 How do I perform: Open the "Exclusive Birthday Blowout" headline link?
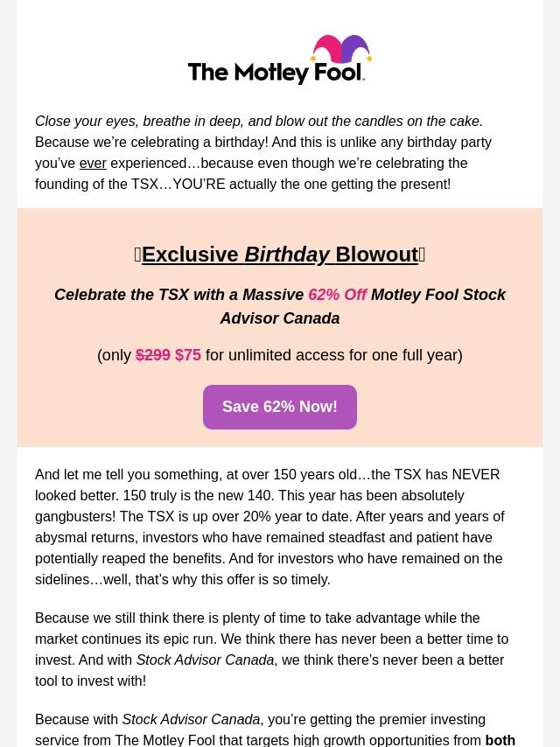click(x=280, y=255)
